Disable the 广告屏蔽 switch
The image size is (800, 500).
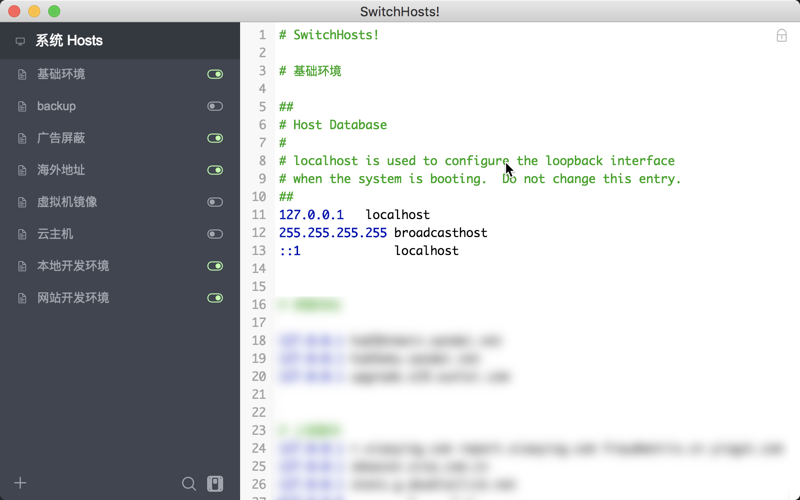coord(215,138)
